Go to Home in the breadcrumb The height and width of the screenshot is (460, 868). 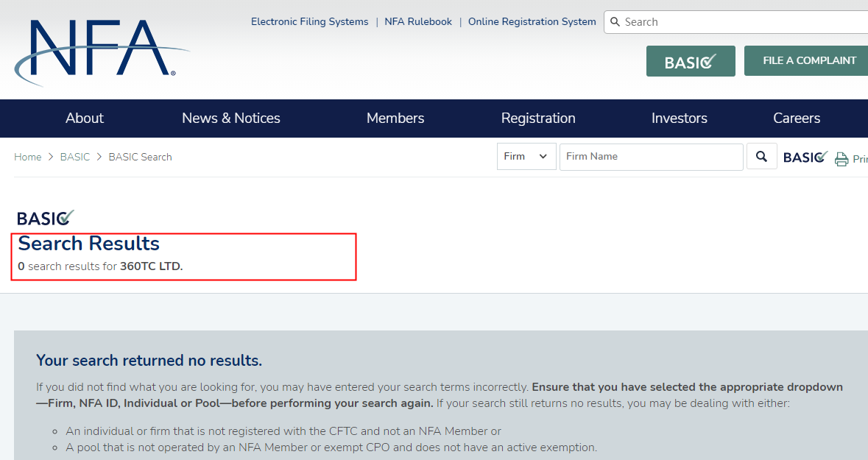coord(28,158)
